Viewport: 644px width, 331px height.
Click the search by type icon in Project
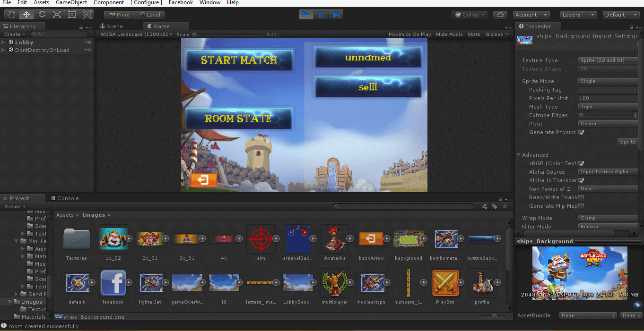[485, 206]
